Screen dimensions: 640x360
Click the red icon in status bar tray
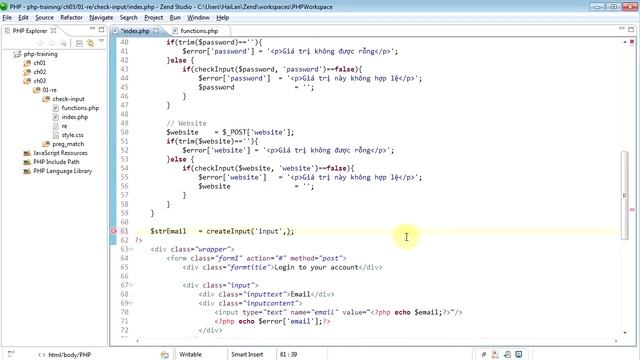(495, 354)
